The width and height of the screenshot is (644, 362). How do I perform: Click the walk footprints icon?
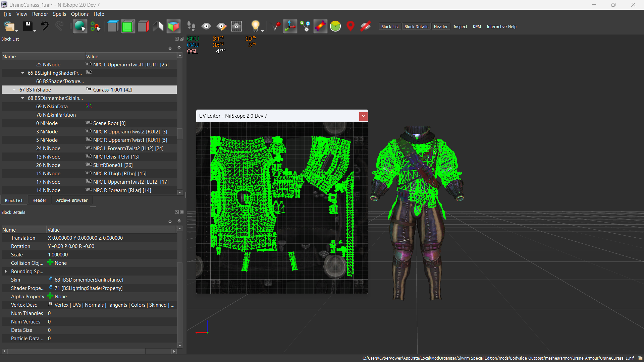[191, 26]
